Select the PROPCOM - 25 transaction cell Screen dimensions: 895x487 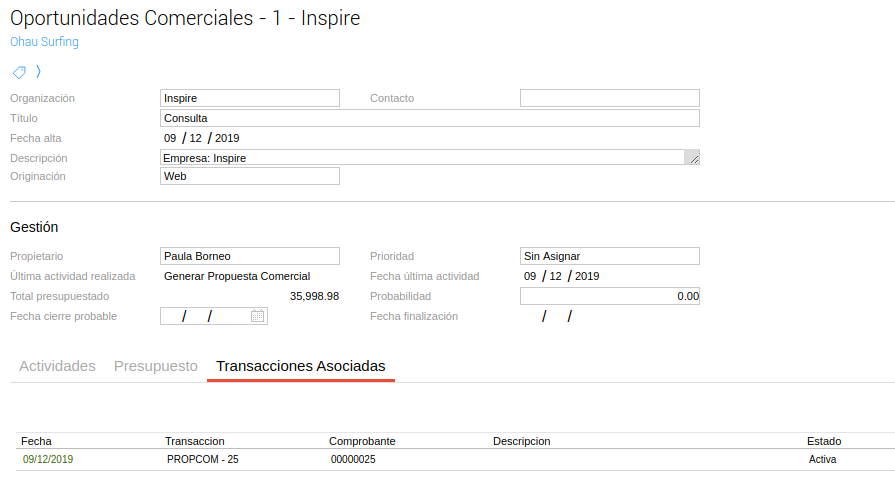tap(203, 460)
